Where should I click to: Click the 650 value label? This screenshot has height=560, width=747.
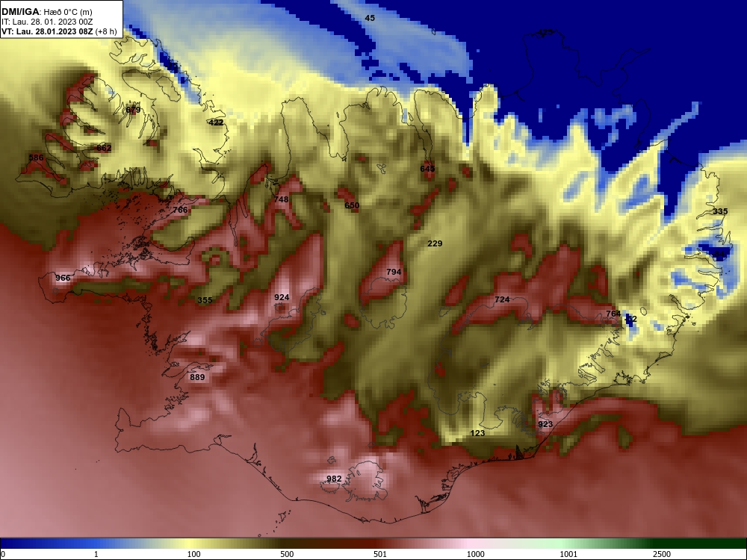(x=352, y=205)
